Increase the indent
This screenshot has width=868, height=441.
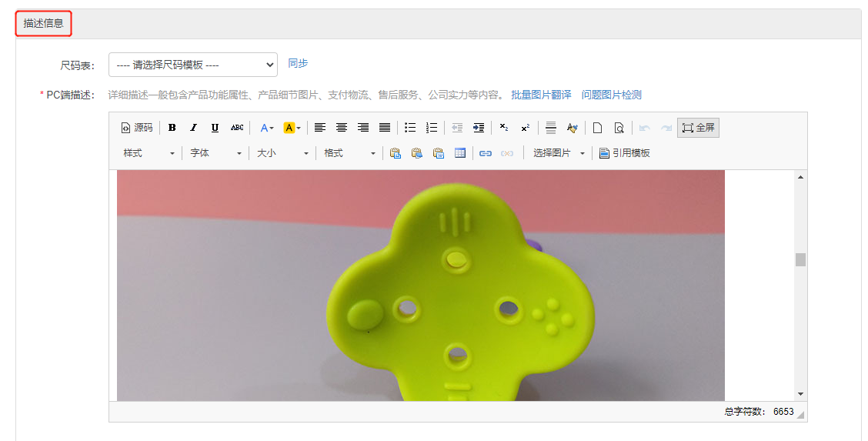pos(479,128)
